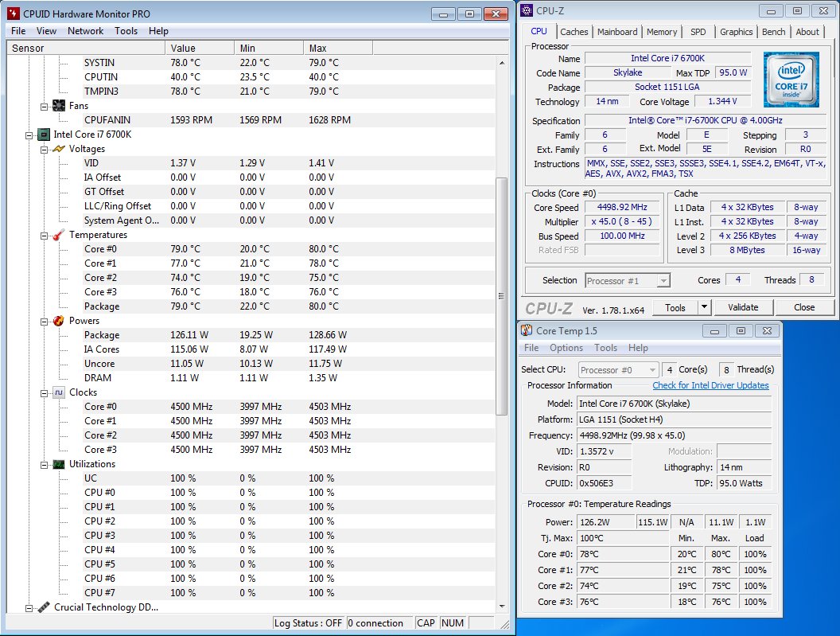Click the Core Temp title bar icon

tap(527, 330)
